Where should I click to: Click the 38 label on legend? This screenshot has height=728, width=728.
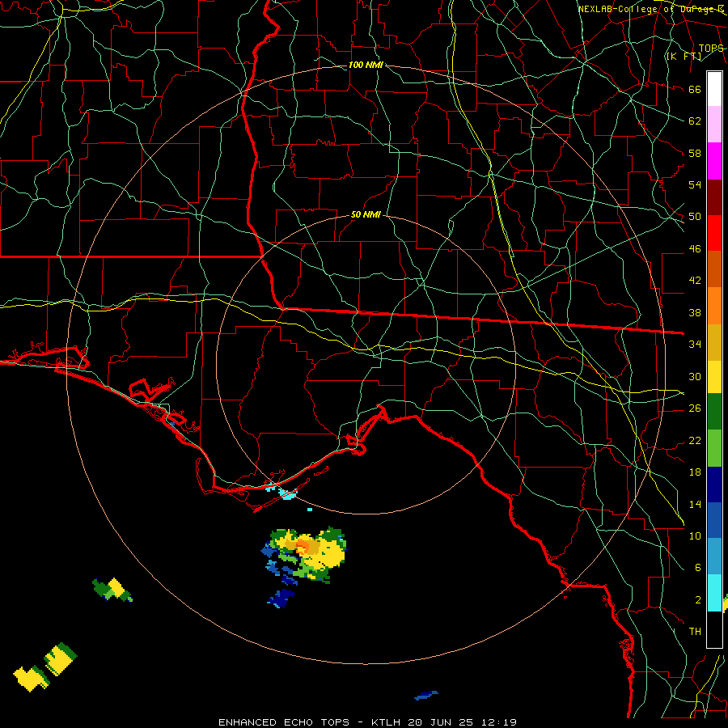pyautogui.click(x=695, y=312)
